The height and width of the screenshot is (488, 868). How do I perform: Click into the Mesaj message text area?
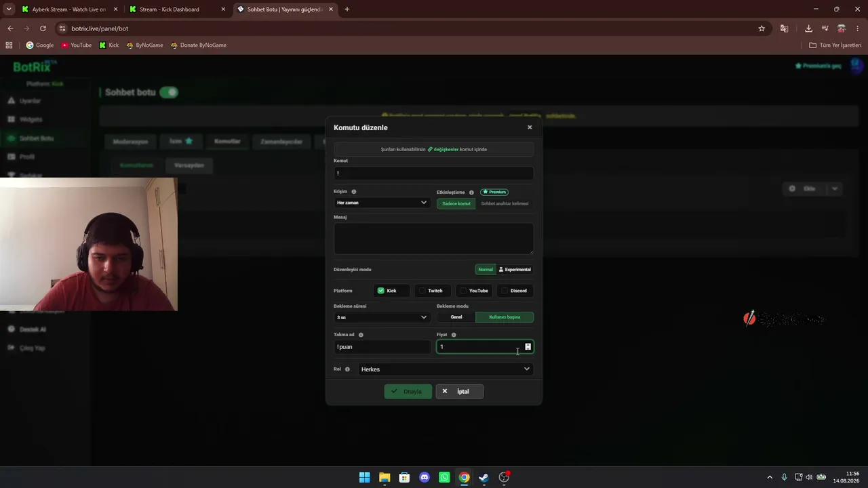pos(433,239)
